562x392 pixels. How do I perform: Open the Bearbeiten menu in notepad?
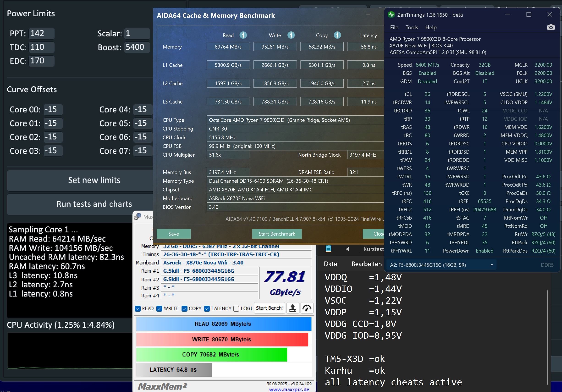click(366, 264)
